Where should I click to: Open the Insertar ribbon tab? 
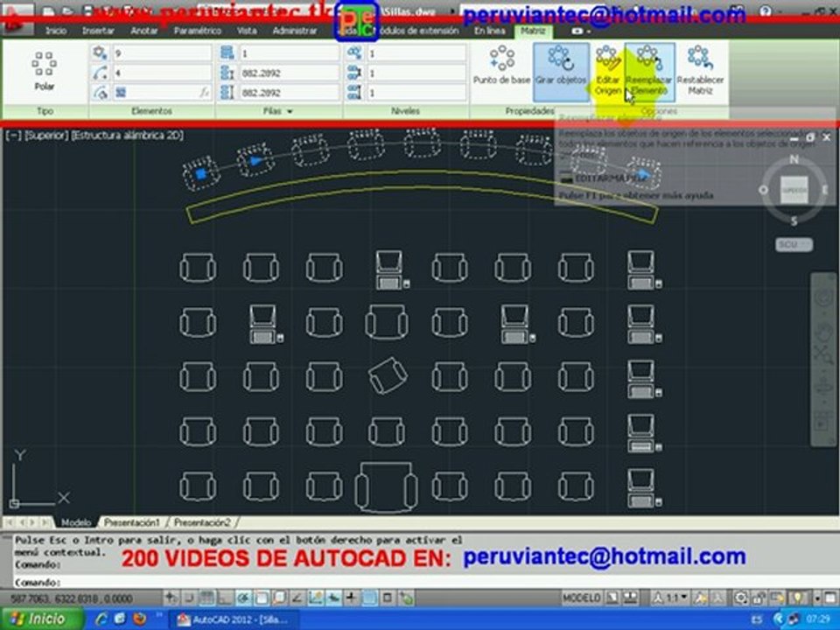pos(98,31)
